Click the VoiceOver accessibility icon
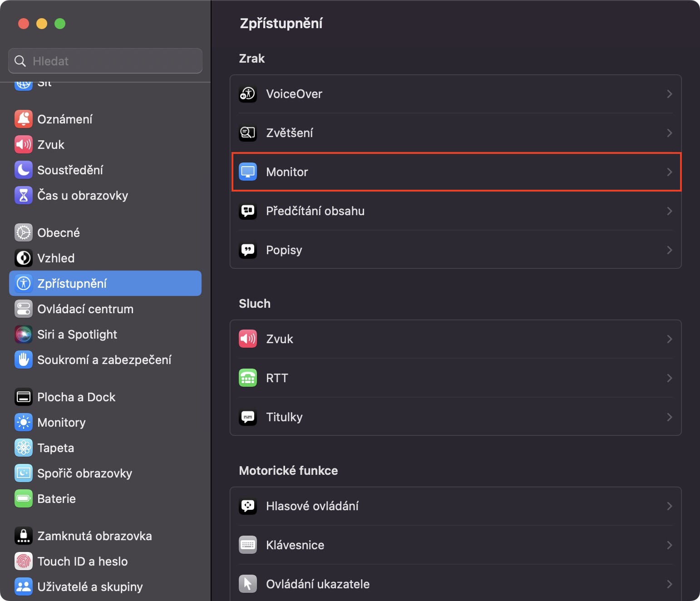 (x=248, y=94)
